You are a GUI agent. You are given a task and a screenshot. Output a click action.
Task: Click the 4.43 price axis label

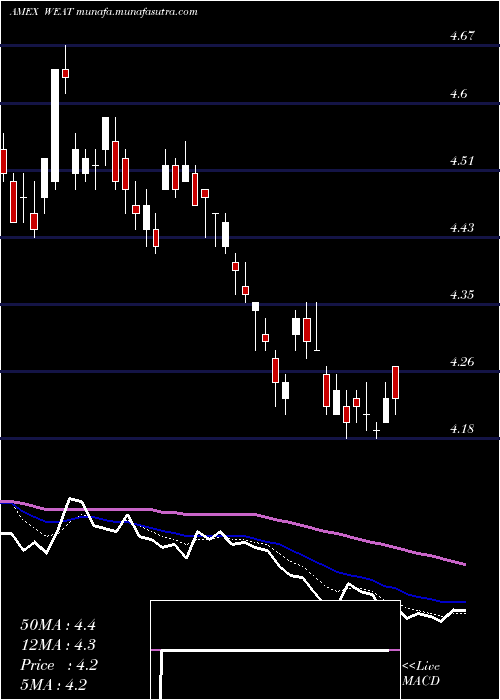(462, 227)
